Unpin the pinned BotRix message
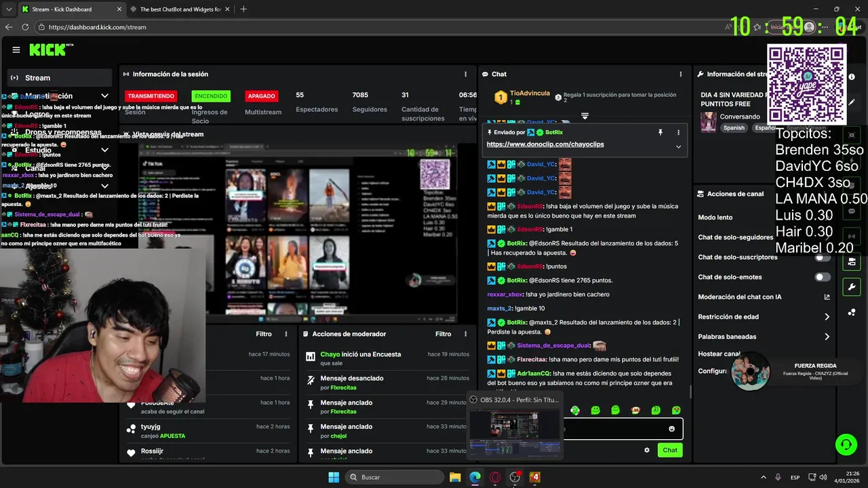Viewport: 868px width, 488px height. click(660, 132)
